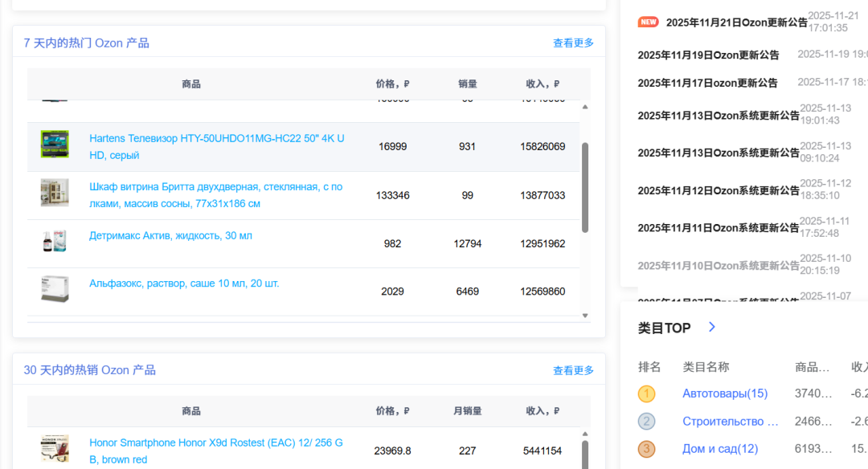Viewport: 868px width, 469px height.
Task: Open the Автотовары(15) category
Action: 725,394
